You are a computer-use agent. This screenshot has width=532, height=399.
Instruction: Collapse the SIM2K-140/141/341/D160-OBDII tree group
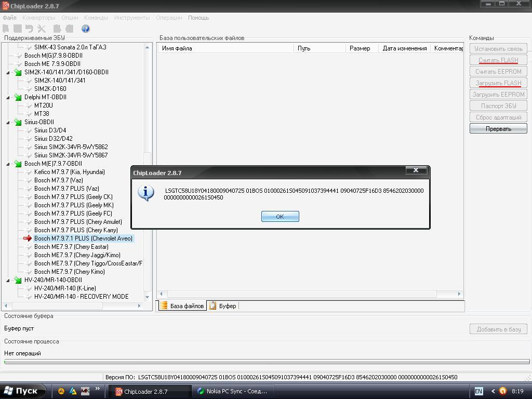tap(8, 73)
